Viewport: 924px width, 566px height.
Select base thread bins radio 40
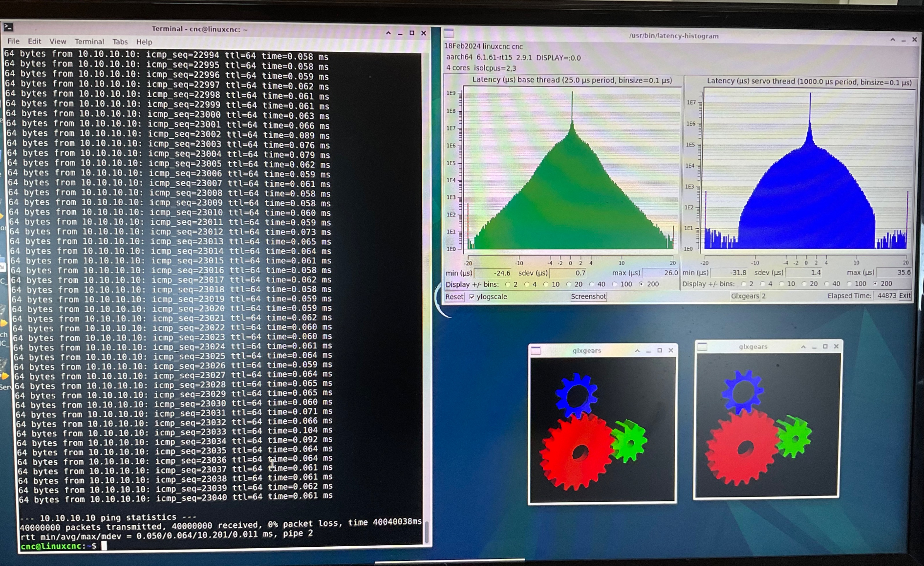[591, 284]
